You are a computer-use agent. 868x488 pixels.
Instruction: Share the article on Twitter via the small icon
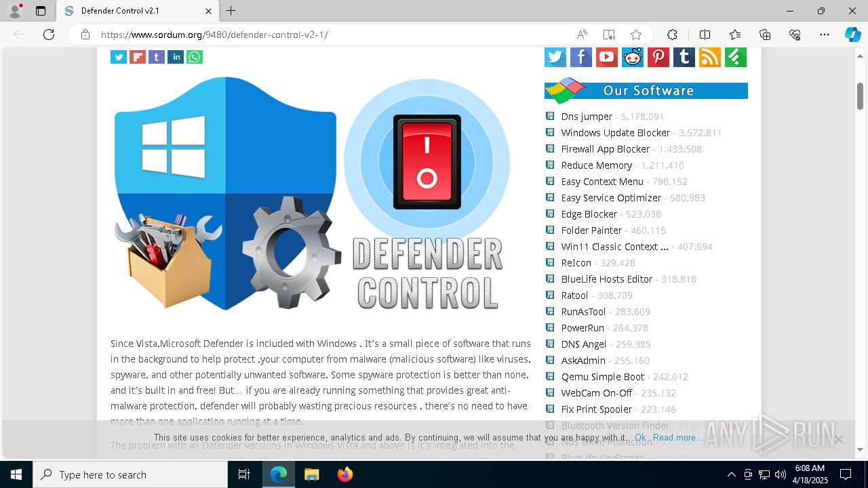click(x=119, y=57)
